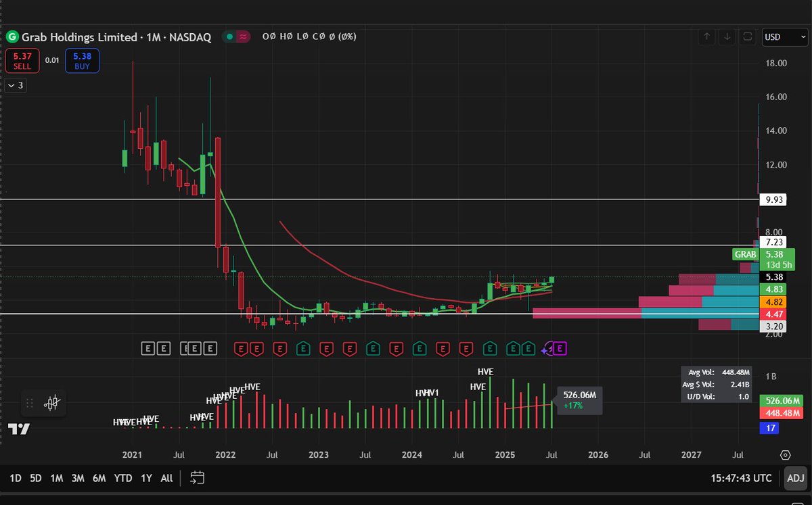The height and width of the screenshot is (505, 812).
Task: Select the All date range
Action: [x=166, y=478]
